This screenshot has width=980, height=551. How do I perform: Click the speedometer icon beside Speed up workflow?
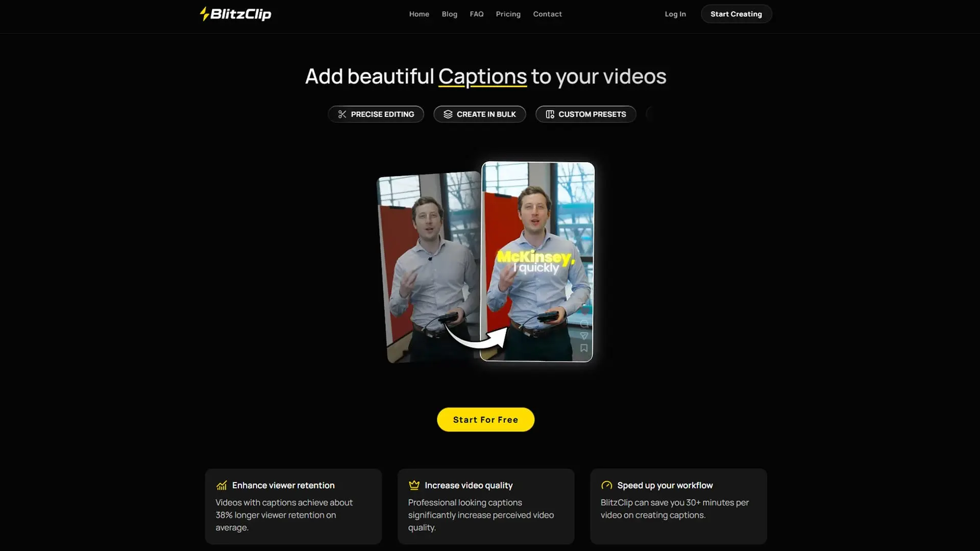click(606, 485)
